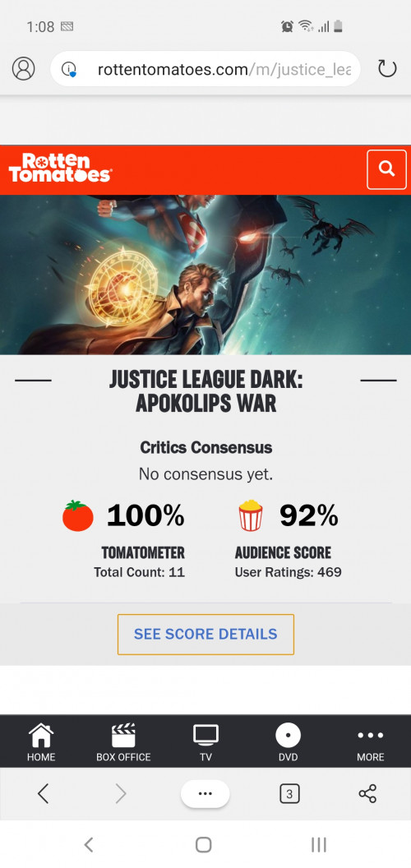Click the popcorn Audience Score icon
Viewport: 411px width, 868px height.
(x=251, y=515)
